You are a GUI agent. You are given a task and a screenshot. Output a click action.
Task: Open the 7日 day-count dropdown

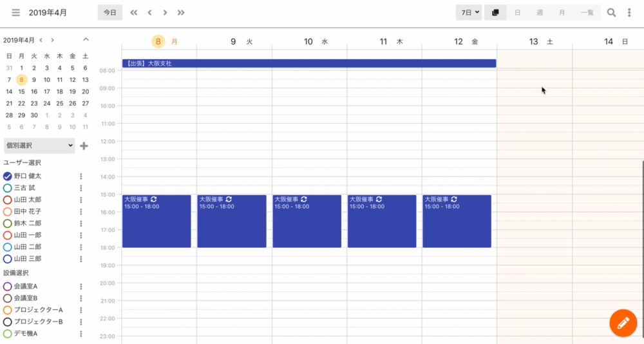(x=469, y=13)
